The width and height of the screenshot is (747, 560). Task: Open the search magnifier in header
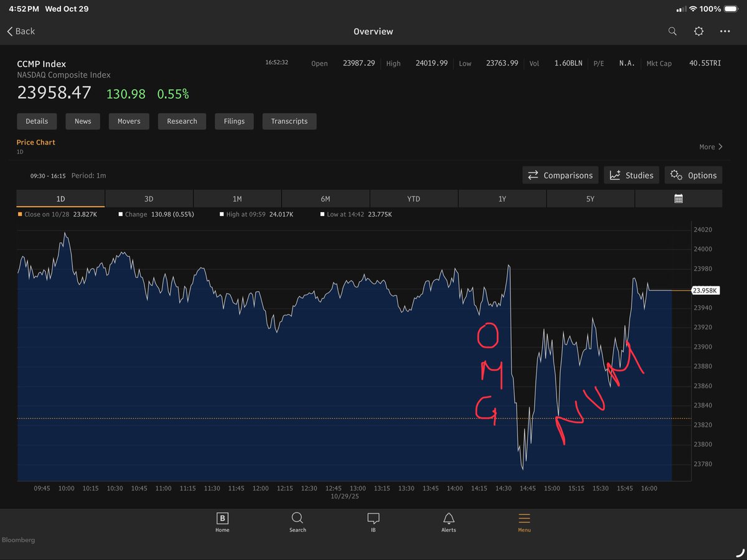pos(672,31)
